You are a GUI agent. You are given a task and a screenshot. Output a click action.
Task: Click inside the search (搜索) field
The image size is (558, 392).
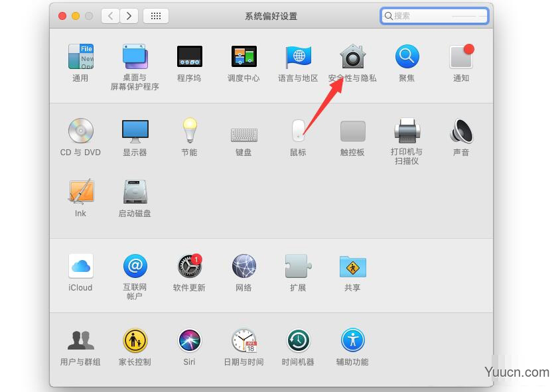435,15
